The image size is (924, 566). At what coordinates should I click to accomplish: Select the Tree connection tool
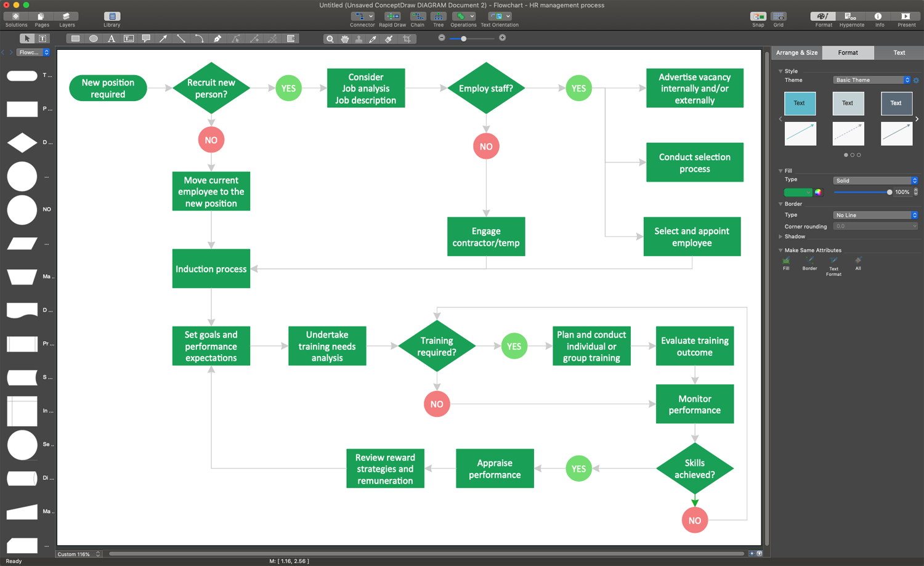pos(439,20)
